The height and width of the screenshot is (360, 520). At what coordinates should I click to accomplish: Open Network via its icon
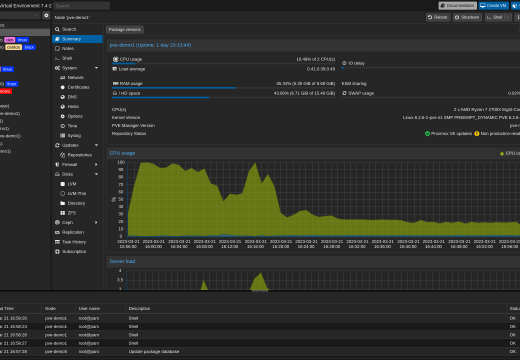point(62,78)
